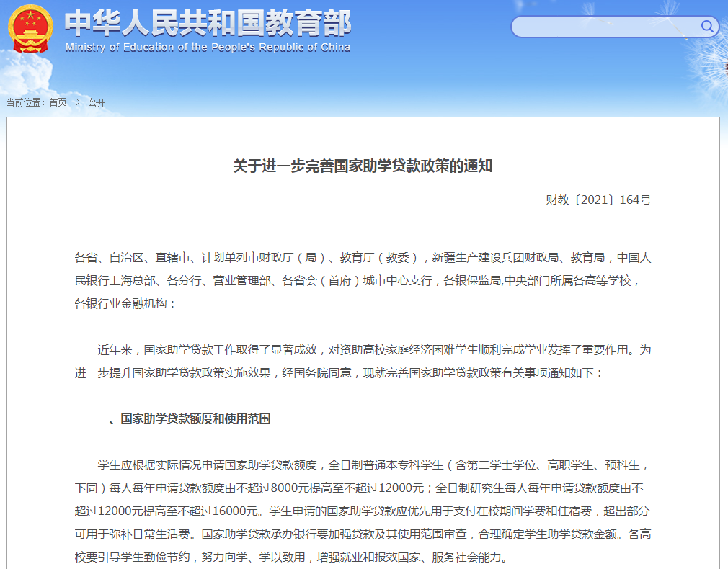Image resolution: width=728 pixels, height=569 pixels.
Task: Click the line beginning 民银行上海总部
Action: pyautogui.click(x=358, y=280)
